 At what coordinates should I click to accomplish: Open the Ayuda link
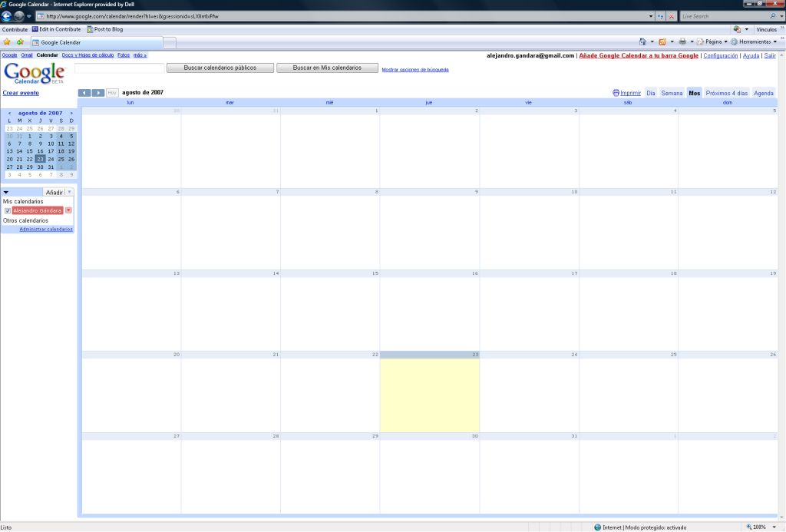pyautogui.click(x=751, y=56)
